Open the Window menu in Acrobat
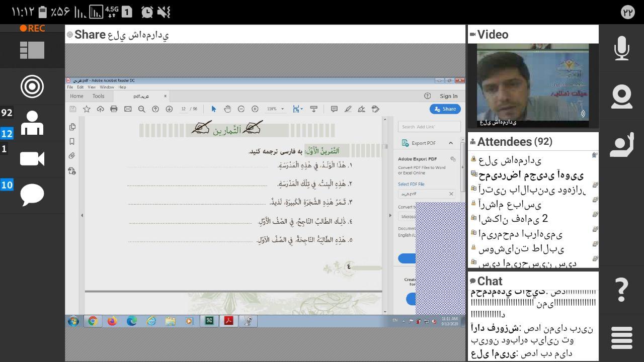Image resolution: width=644 pixels, height=362 pixels. [x=107, y=87]
